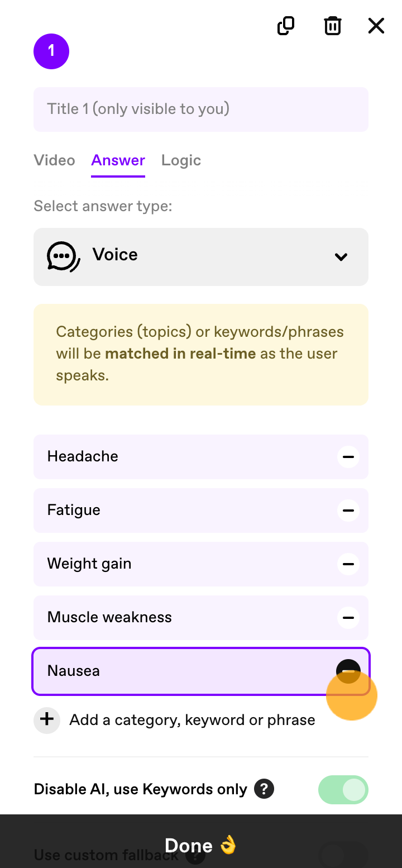
Task: Click the Done button
Action: tap(201, 846)
